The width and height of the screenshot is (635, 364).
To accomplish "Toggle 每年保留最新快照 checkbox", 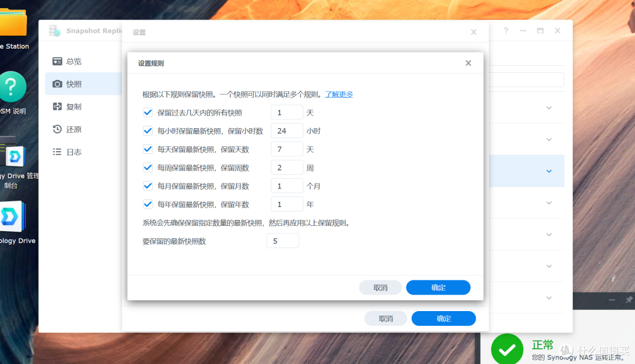I will click(x=148, y=205).
